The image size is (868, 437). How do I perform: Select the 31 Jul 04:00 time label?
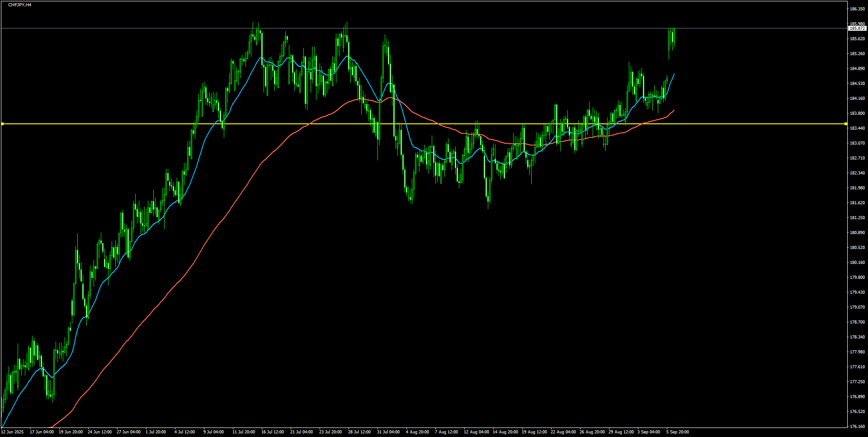(x=388, y=432)
